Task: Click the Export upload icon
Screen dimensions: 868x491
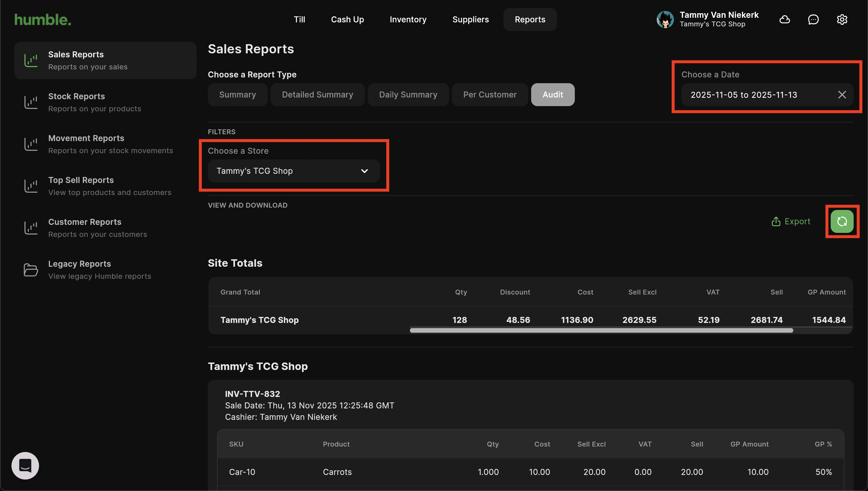Action: [776, 222]
